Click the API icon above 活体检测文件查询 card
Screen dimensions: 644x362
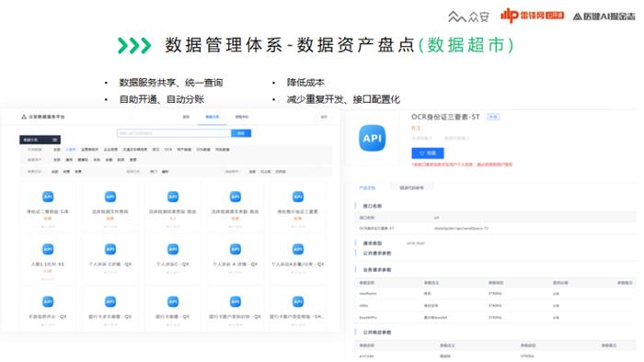[x=110, y=197]
